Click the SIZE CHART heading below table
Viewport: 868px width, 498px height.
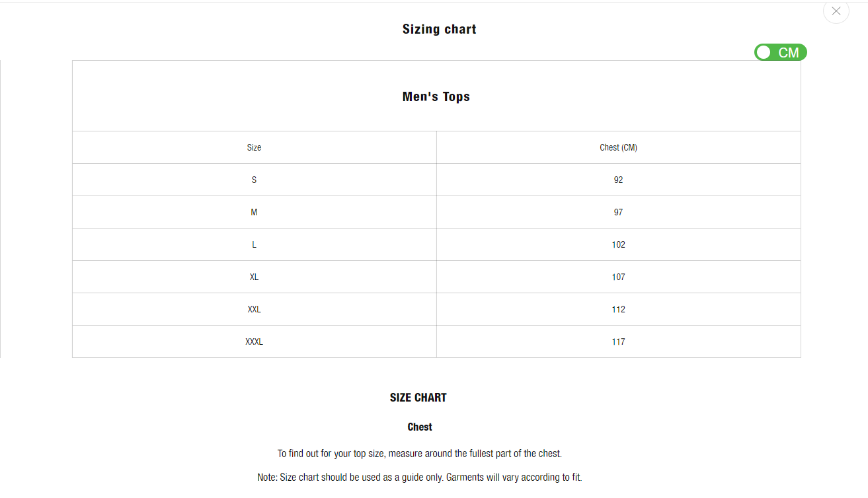418,398
